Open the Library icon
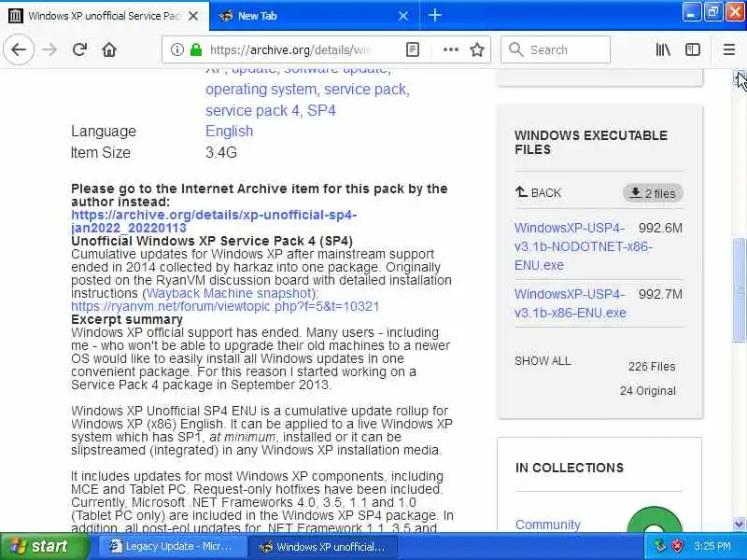Screen dimensions: 747x560 coord(663,49)
